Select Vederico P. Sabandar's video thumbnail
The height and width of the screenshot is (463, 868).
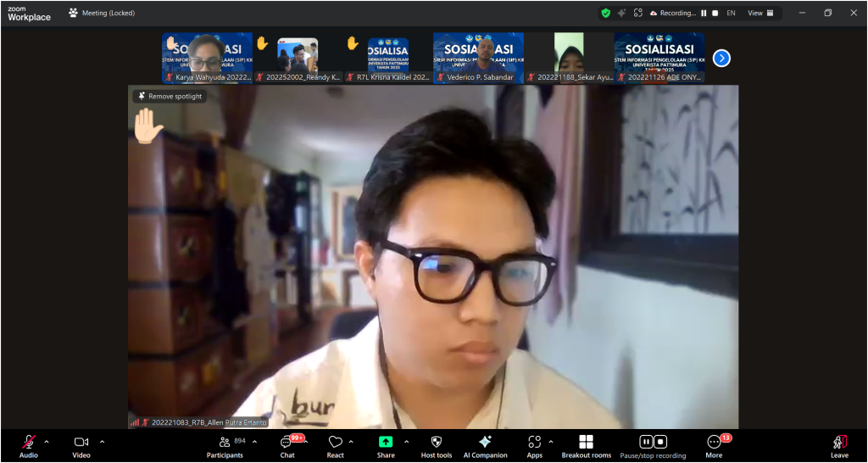(478, 58)
